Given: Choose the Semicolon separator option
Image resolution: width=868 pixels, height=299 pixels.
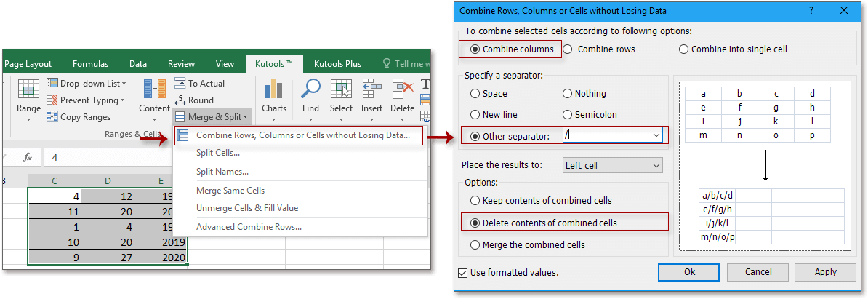Looking at the screenshot, I should [x=568, y=115].
